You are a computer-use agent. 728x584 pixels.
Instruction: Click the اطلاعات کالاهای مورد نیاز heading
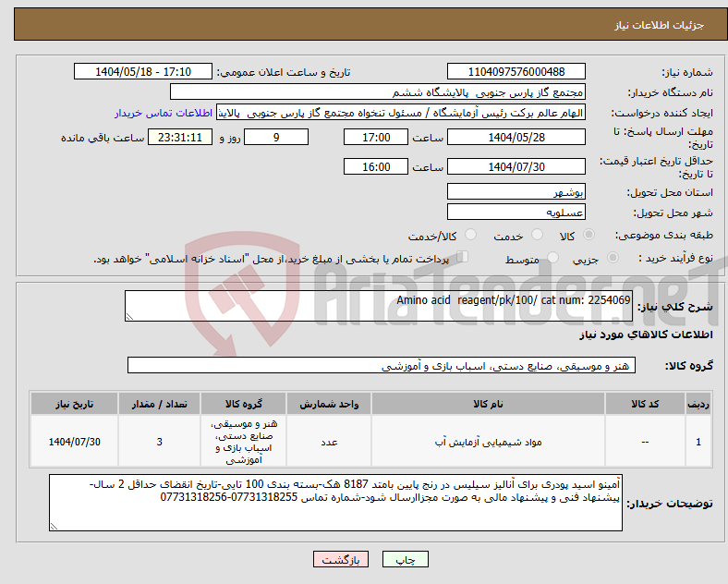pyautogui.click(x=646, y=335)
